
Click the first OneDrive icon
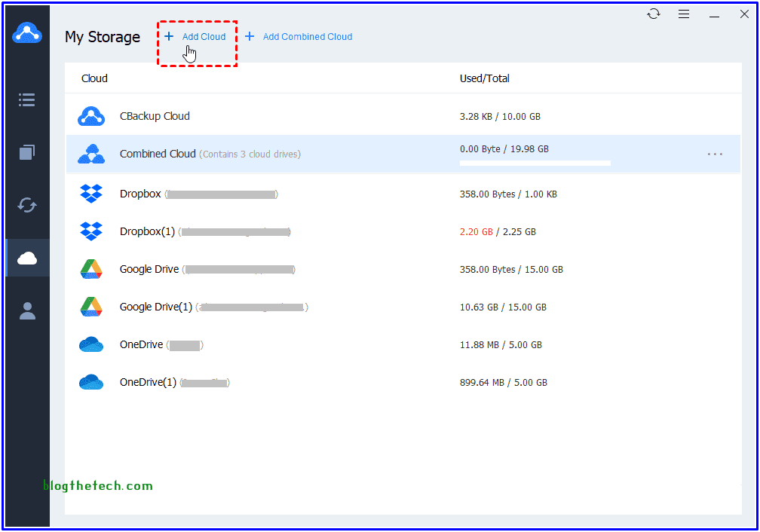point(91,344)
